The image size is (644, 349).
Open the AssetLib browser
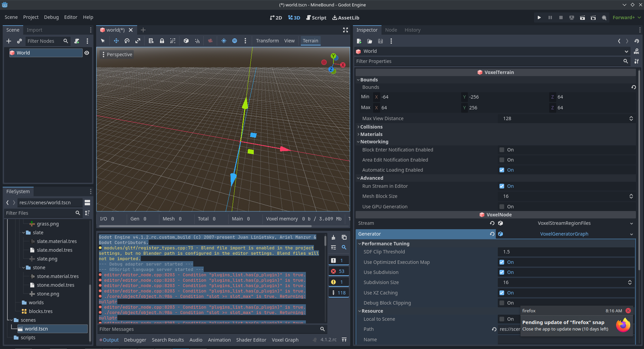click(346, 18)
